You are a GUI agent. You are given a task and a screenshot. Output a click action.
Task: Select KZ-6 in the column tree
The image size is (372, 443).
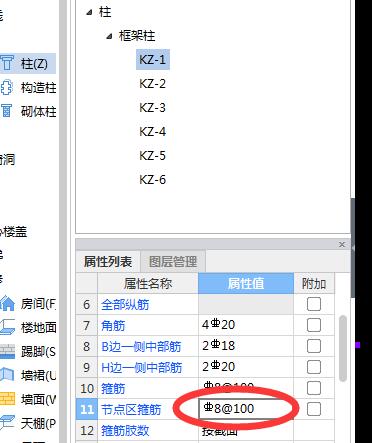point(153,180)
